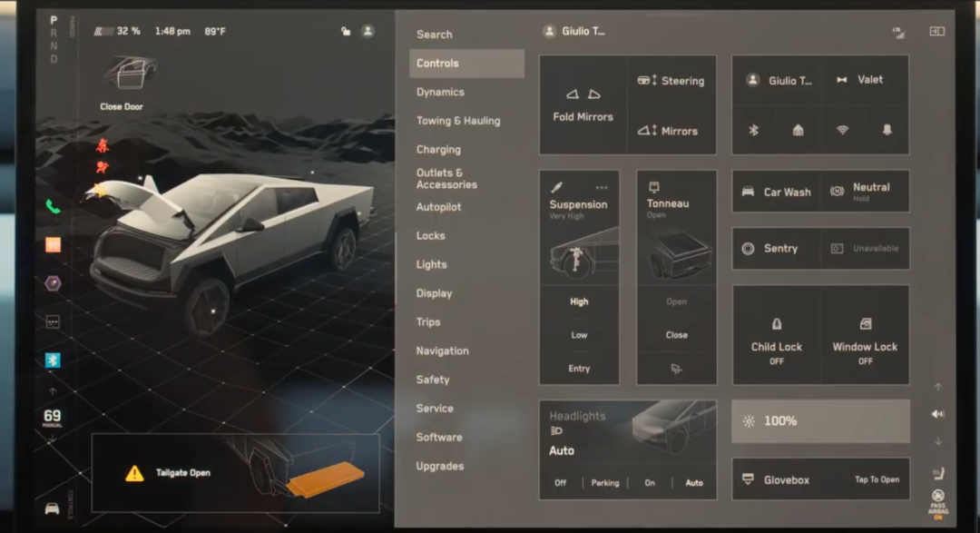Tap Glovebox to open

pyautogui.click(x=820, y=479)
